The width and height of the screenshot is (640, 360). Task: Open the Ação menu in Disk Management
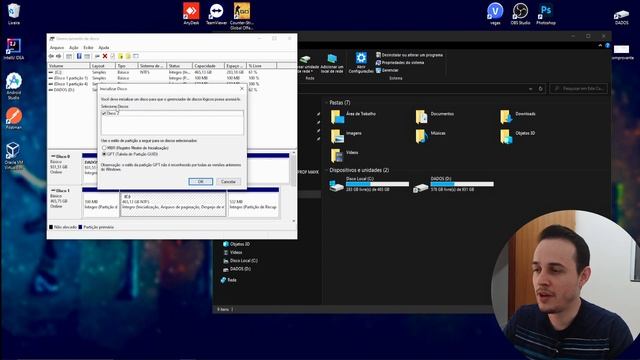(x=73, y=47)
